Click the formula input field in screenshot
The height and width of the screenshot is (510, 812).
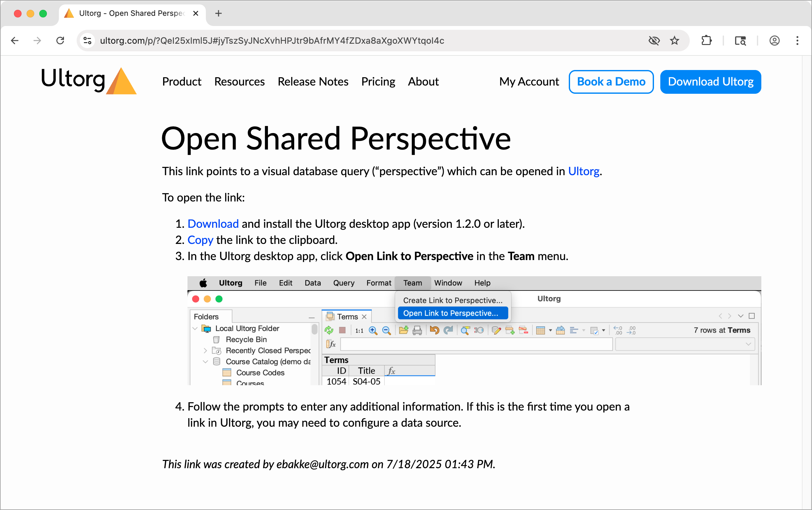(x=476, y=344)
